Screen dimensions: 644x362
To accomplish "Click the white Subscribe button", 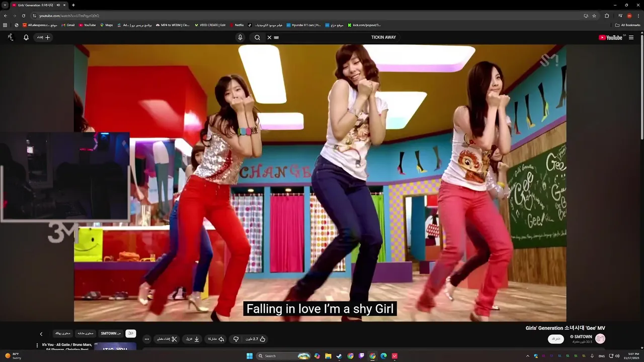I will point(556,339).
